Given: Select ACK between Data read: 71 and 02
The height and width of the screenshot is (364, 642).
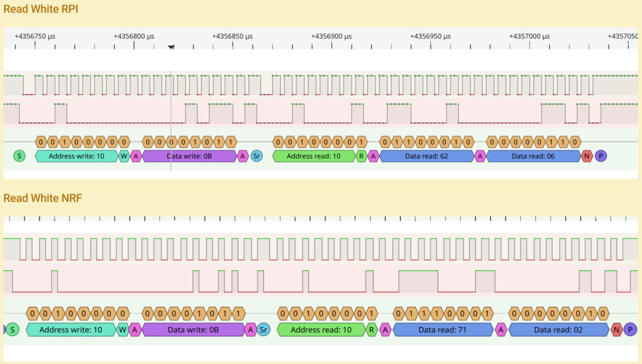Looking at the screenshot, I should 501,329.
